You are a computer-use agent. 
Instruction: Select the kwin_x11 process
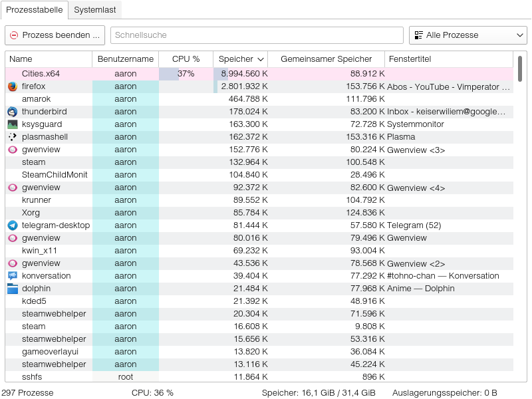coord(259,251)
